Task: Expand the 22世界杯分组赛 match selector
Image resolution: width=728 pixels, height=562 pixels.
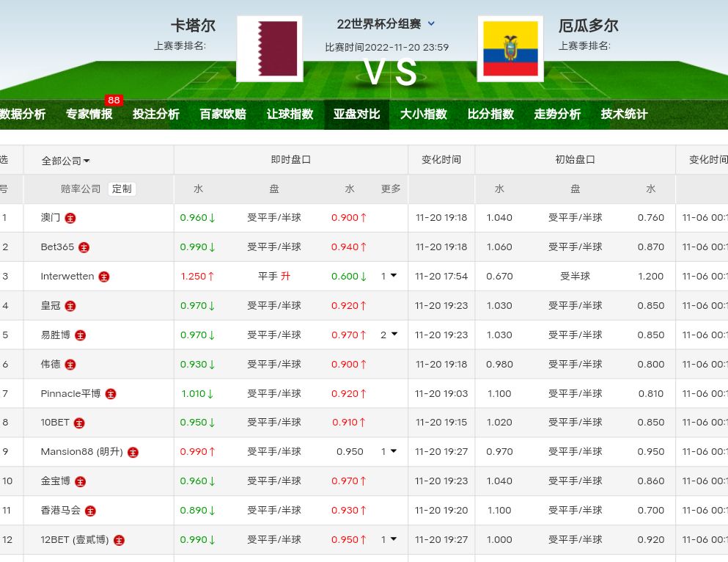Action: pyautogui.click(x=431, y=23)
